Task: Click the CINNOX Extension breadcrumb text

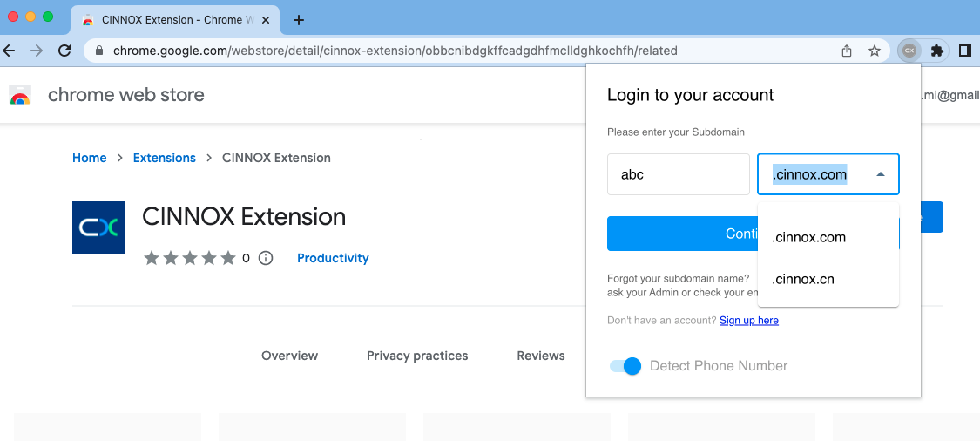Action: tap(276, 158)
